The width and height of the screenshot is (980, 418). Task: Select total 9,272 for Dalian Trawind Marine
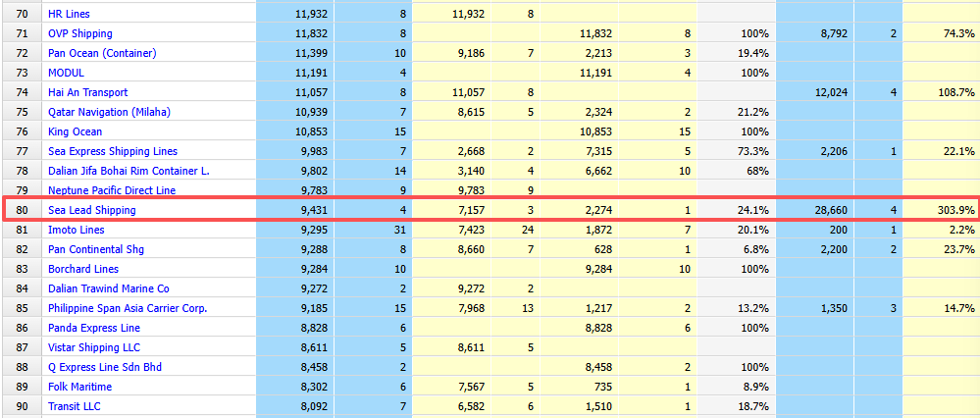[x=313, y=288]
